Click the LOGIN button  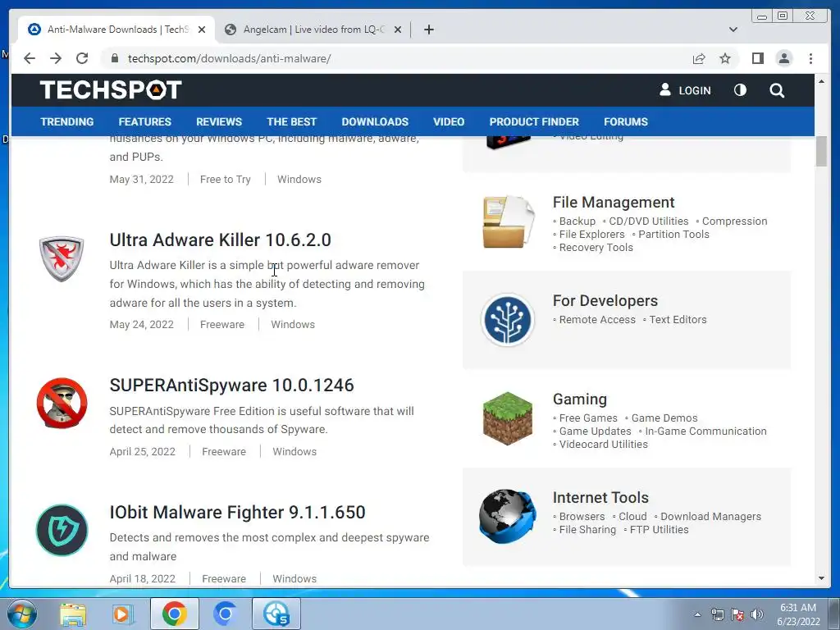pos(685,90)
